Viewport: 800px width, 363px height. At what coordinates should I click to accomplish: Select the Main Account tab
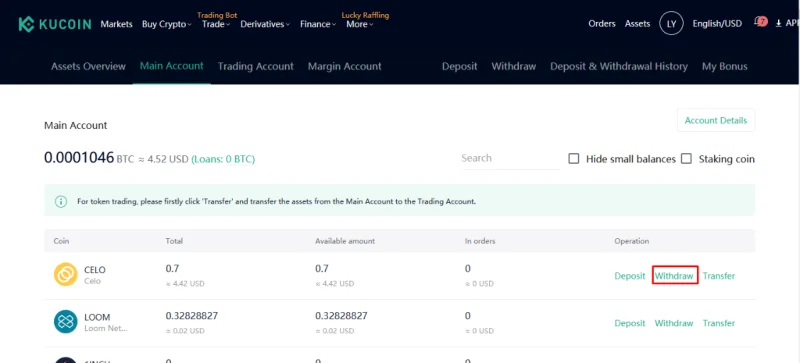point(171,66)
